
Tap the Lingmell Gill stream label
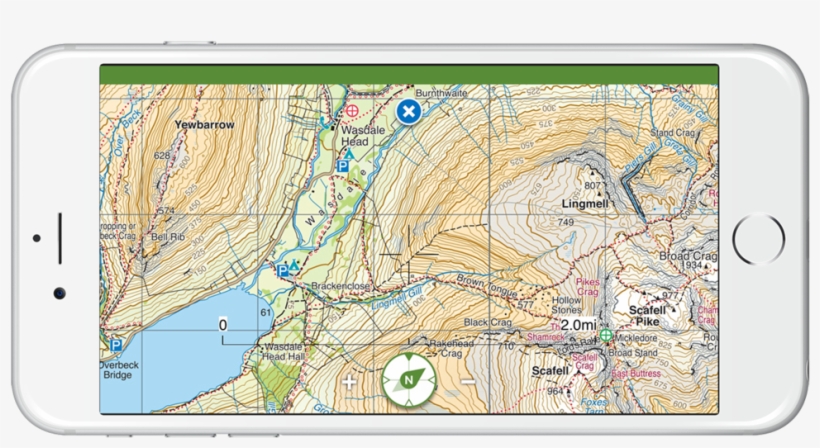pos(396,298)
